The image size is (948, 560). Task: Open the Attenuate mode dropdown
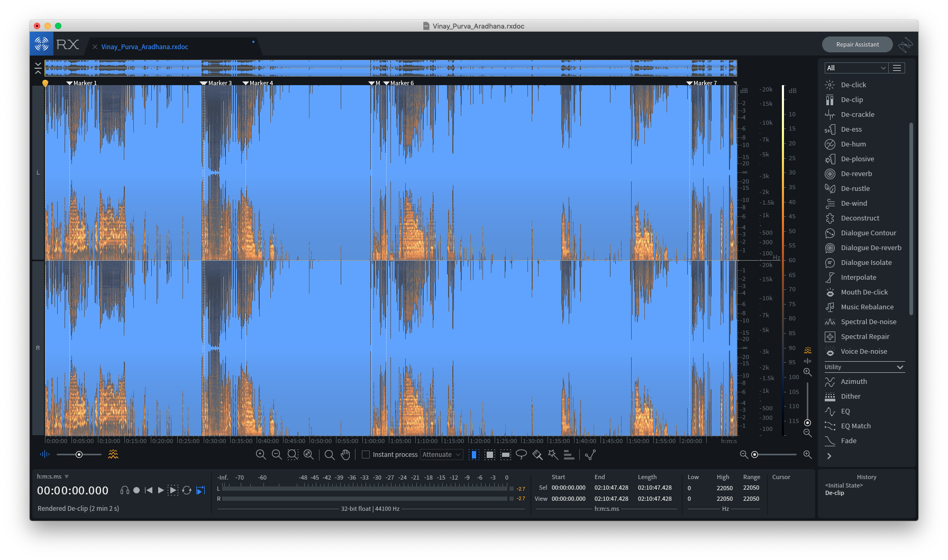pyautogui.click(x=441, y=454)
